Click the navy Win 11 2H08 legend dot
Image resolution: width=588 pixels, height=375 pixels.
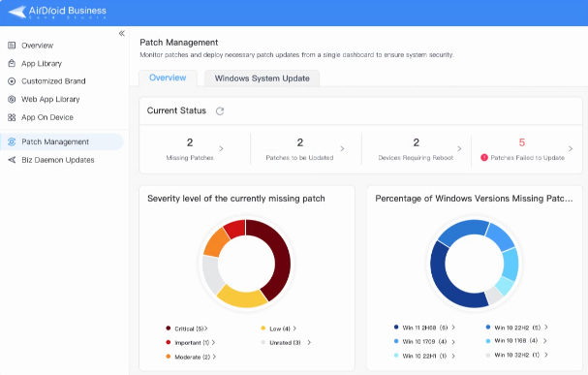(396, 327)
